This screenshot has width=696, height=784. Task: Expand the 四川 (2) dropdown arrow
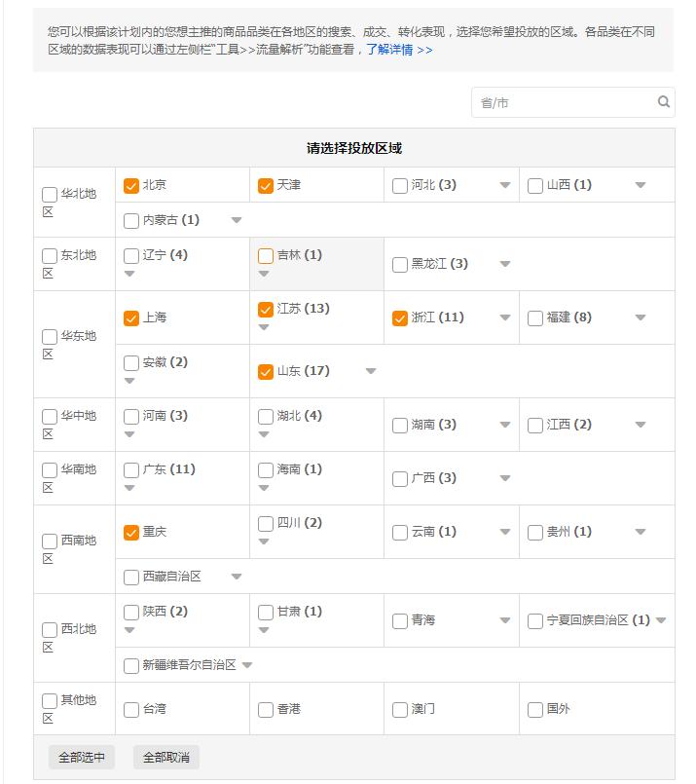264,541
